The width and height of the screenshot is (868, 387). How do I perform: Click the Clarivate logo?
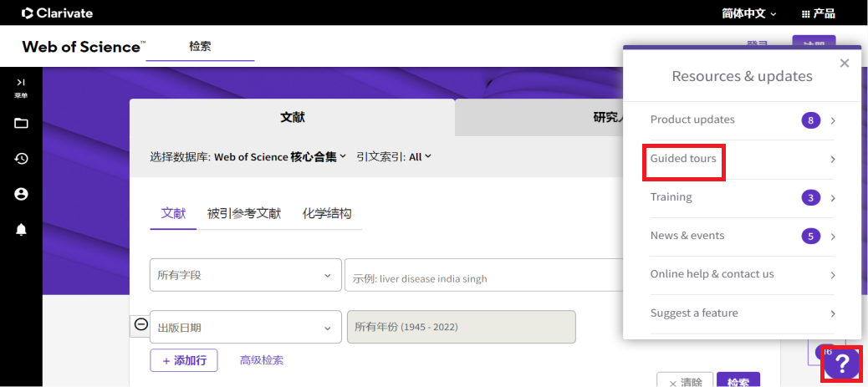coord(57,13)
